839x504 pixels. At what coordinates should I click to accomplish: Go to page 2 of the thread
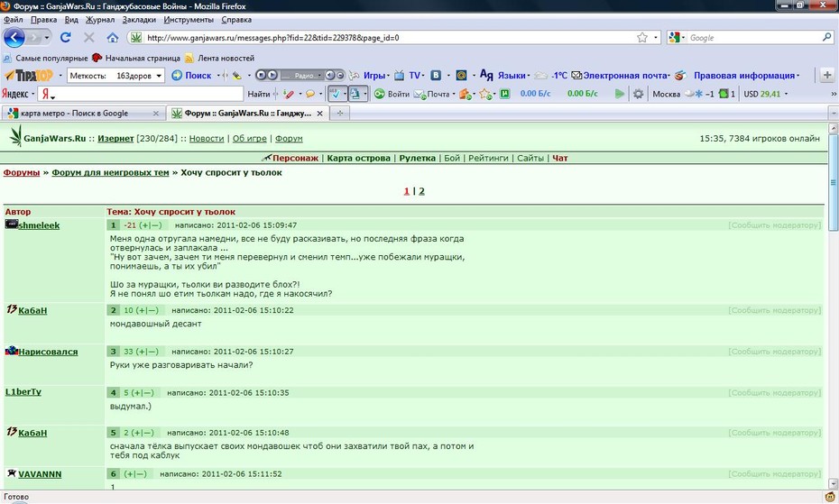[x=421, y=191]
